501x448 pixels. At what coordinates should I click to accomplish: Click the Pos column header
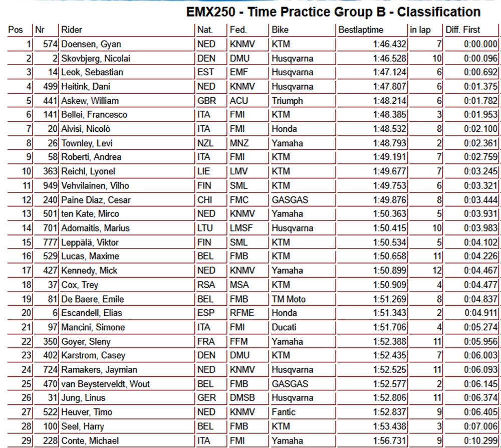16,30
